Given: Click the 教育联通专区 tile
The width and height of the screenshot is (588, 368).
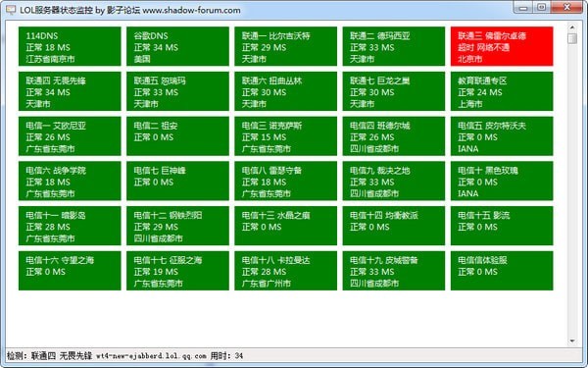Looking at the screenshot, I should coord(502,91).
